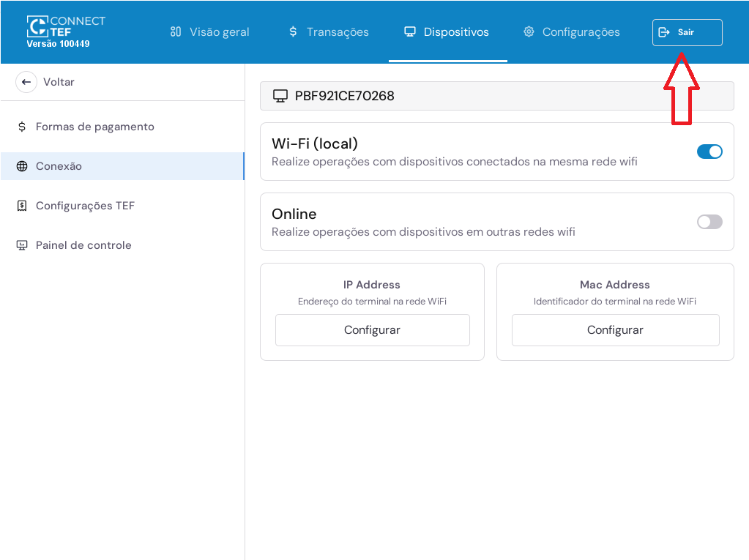
Task: Click the Transações dollar sign icon
Action: [293, 31]
